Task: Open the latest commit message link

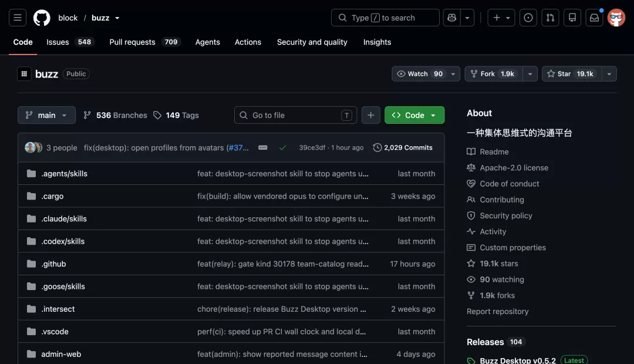Action: (166, 147)
